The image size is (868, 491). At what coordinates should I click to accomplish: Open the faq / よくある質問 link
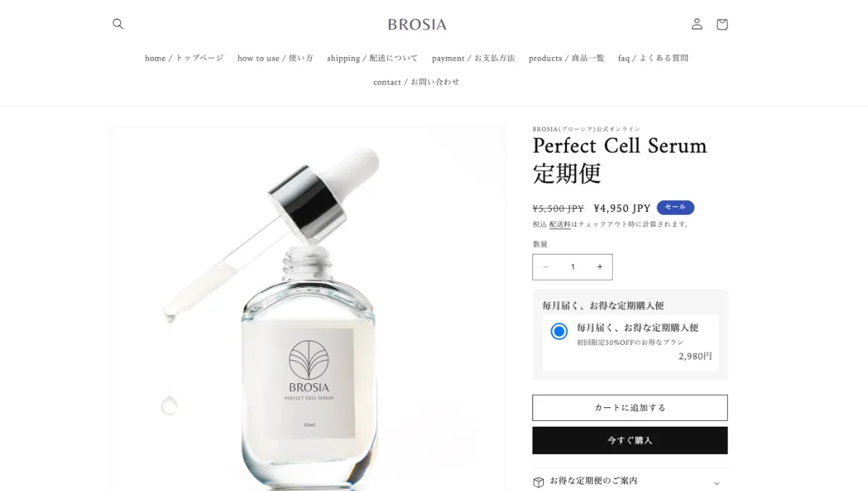pos(653,58)
